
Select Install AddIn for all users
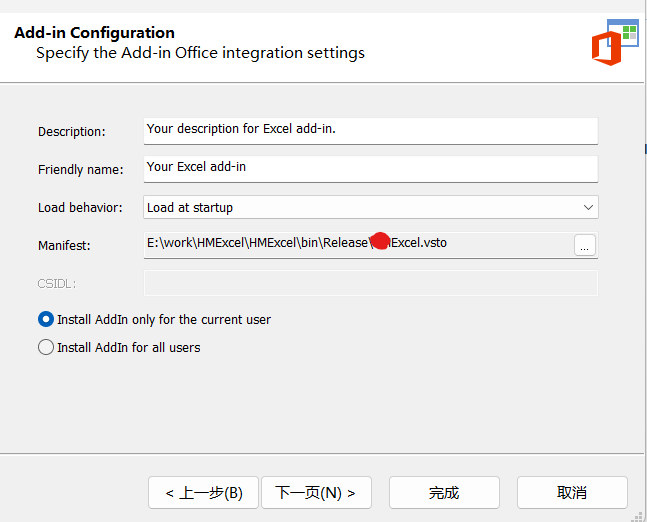click(46, 347)
